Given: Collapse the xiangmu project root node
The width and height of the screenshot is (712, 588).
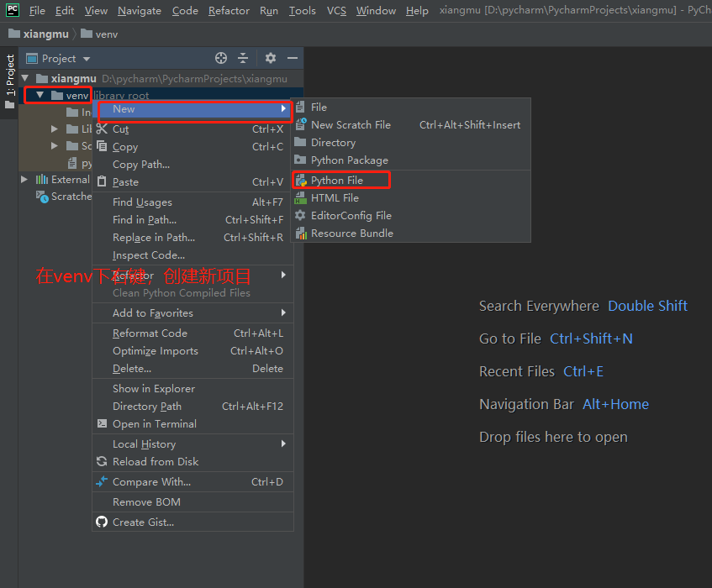Looking at the screenshot, I should [25, 78].
